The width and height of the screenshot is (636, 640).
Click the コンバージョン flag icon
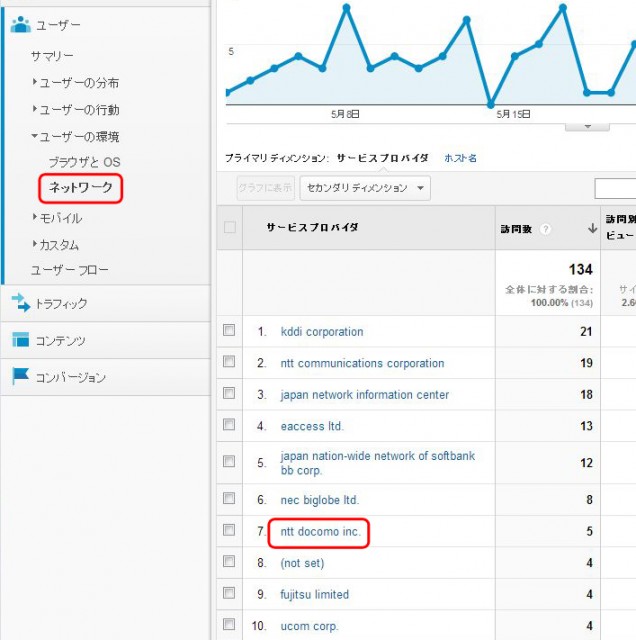click(20, 376)
